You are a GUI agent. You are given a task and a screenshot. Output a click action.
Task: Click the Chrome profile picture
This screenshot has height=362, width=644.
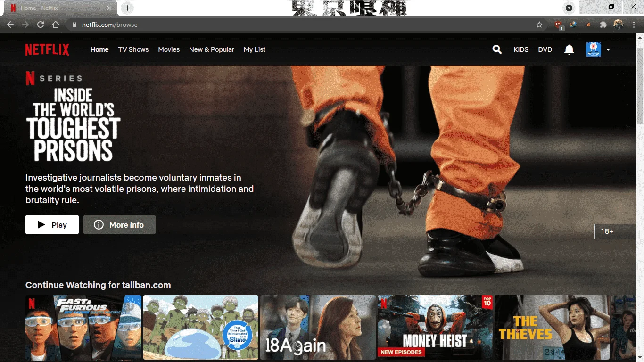[618, 25]
